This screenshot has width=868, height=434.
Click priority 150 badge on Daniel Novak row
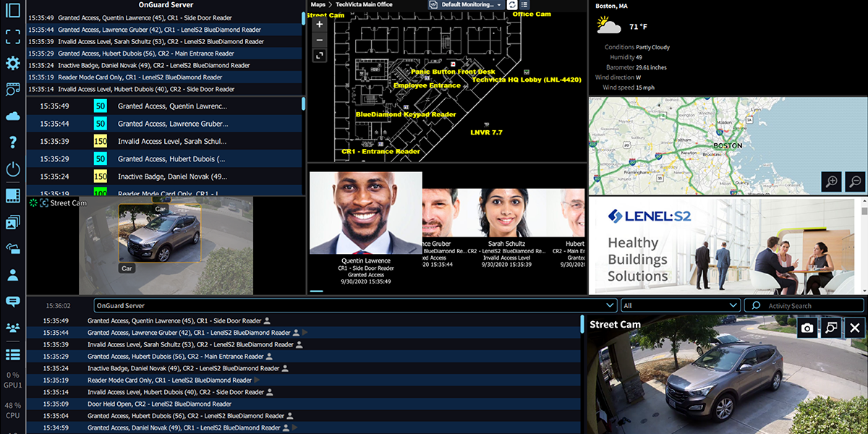[101, 176]
